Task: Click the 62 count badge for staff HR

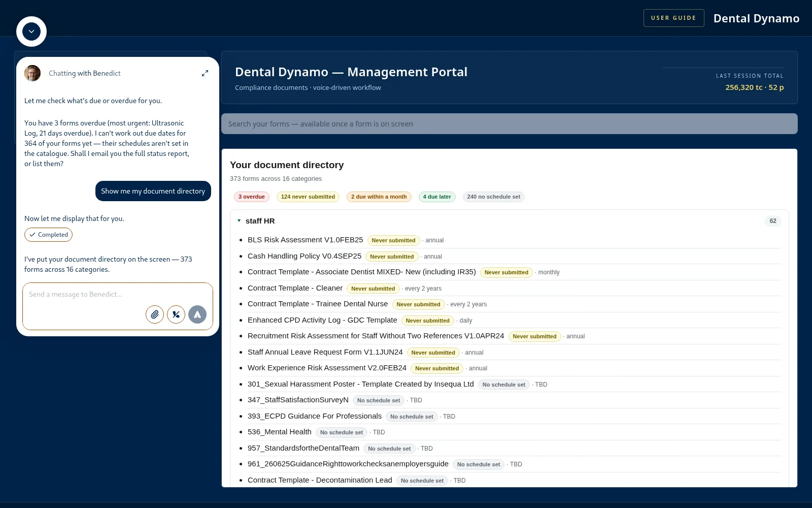Action: tap(773, 221)
